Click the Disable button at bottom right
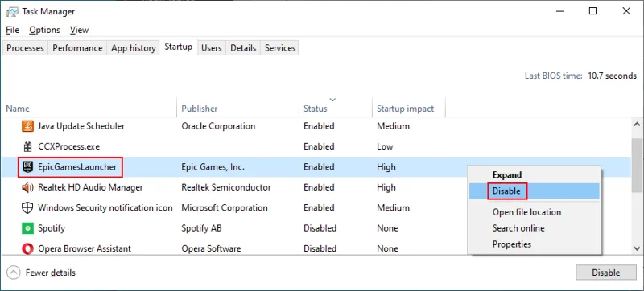This screenshot has height=291, width=644. 605,273
